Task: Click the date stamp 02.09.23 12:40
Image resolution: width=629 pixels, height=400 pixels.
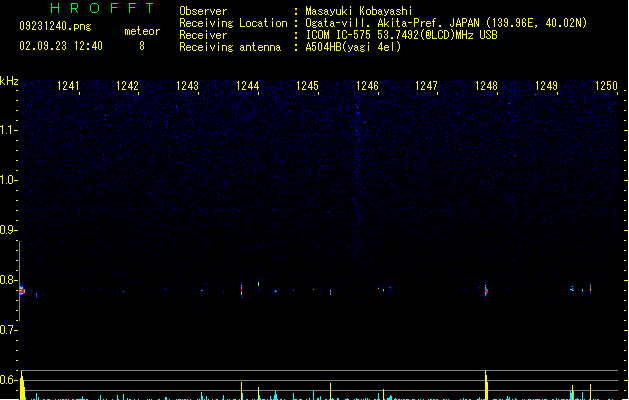Action: tap(61, 46)
